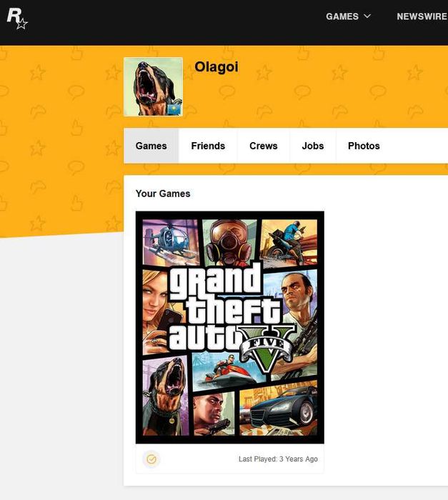Open the Olagoi dog avatar picture
The image size is (448, 500).
tap(153, 86)
